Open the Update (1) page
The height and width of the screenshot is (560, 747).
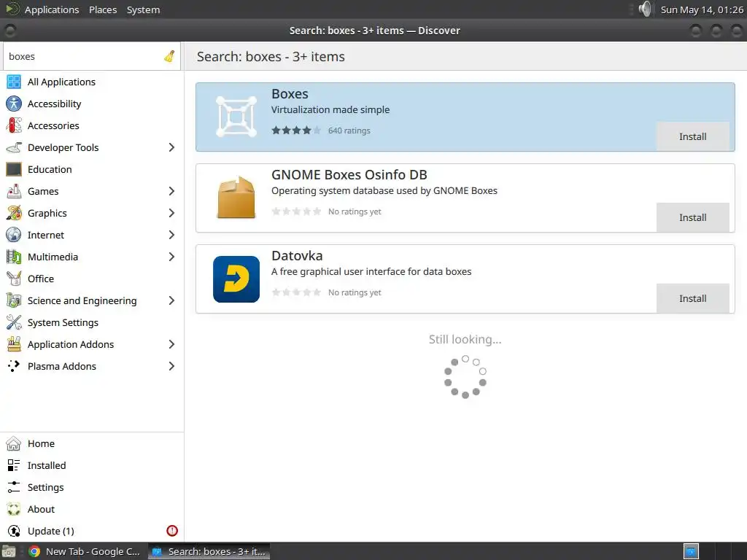92,532
